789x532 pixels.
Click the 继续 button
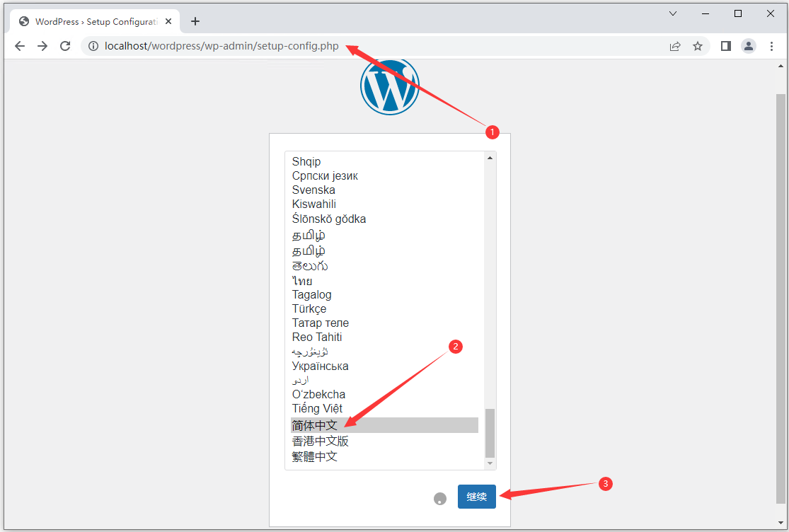476,497
